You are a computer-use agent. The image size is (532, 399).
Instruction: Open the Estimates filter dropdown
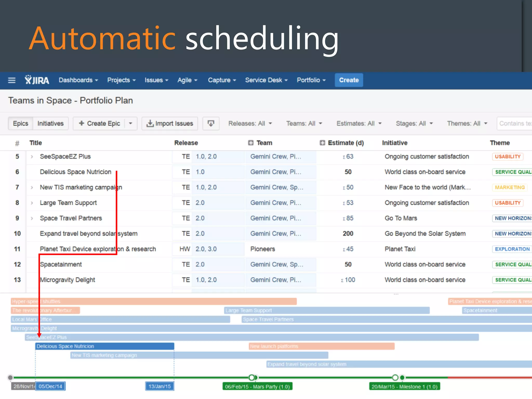[x=359, y=123]
